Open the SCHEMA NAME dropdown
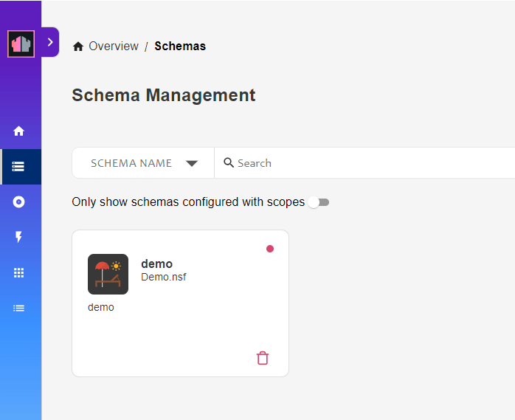This screenshot has width=515, height=420. coord(143,163)
